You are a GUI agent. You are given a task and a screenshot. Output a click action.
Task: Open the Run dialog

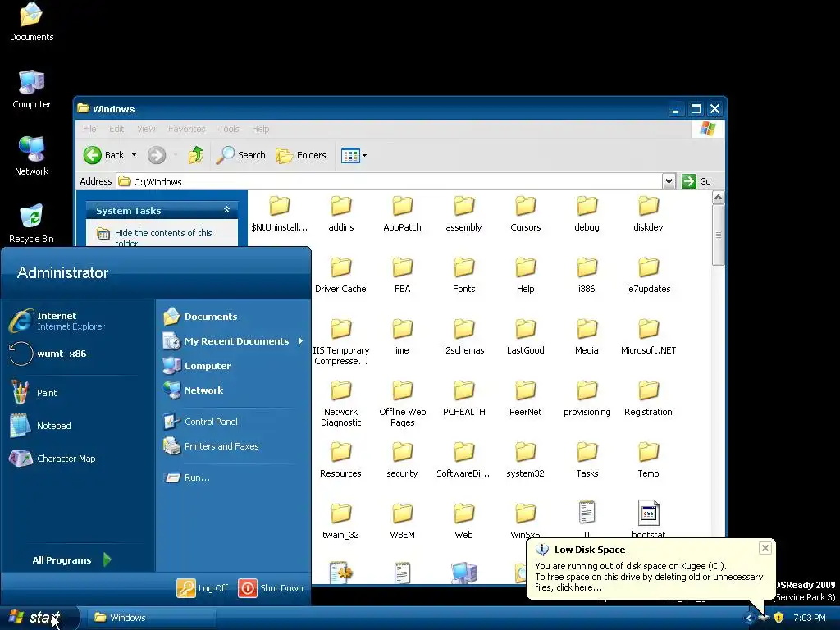pos(186,477)
